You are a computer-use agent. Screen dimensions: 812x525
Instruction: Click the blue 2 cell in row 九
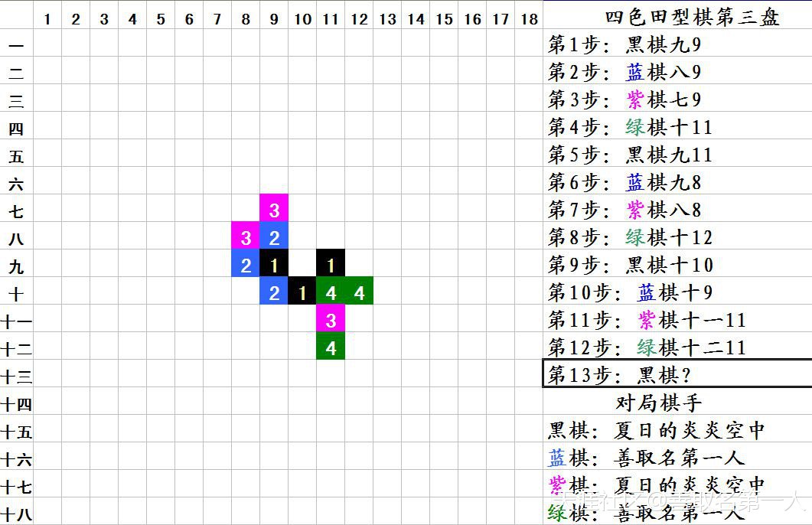(x=246, y=263)
